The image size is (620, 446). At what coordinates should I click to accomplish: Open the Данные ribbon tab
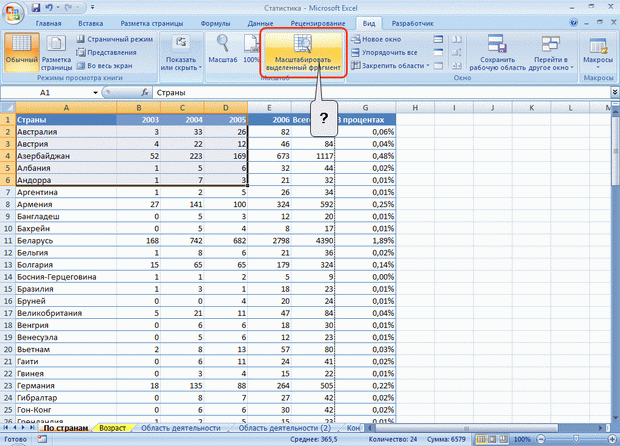260,23
